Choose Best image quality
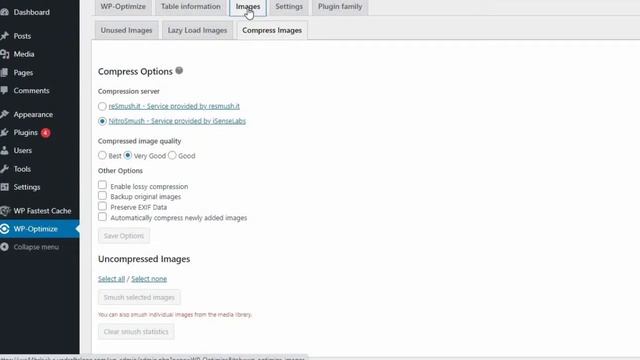The height and width of the screenshot is (360, 640). click(x=102, y=155)
